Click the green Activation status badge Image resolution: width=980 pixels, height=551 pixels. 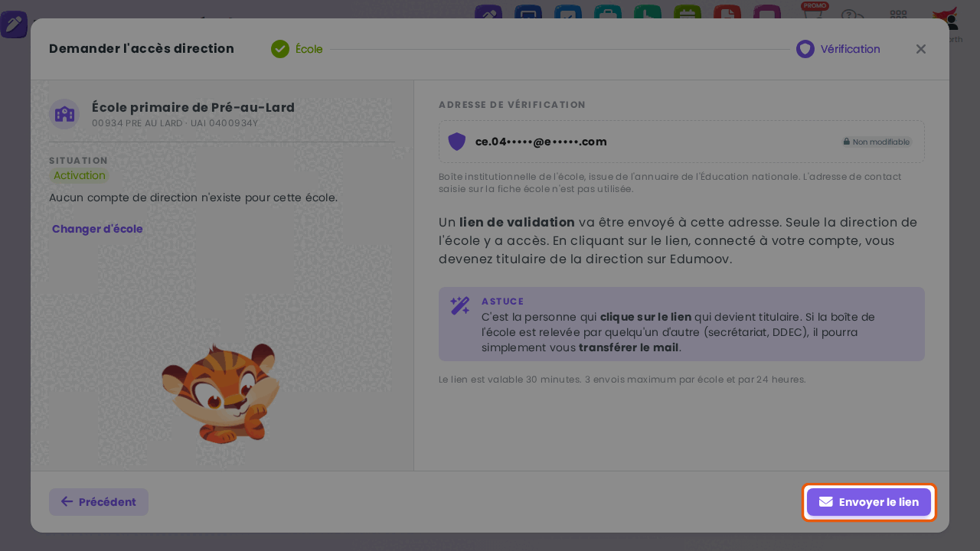[80, 175]
